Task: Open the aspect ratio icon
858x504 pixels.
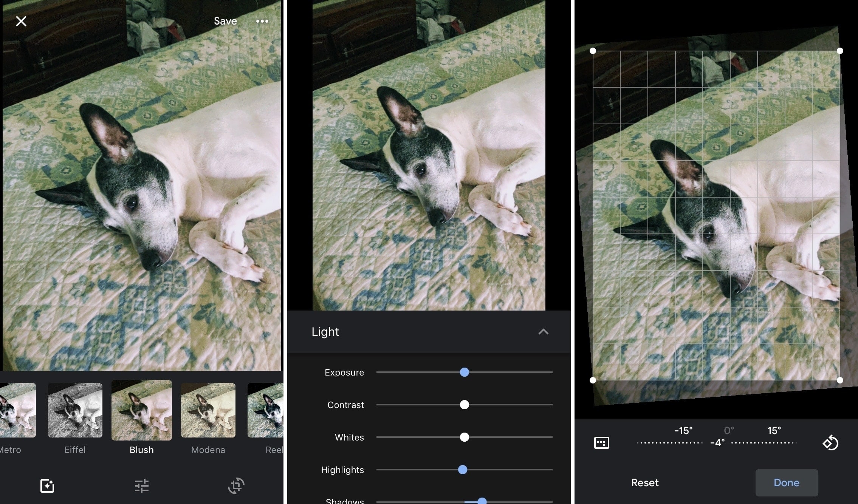Action: [x=602, y=443]
